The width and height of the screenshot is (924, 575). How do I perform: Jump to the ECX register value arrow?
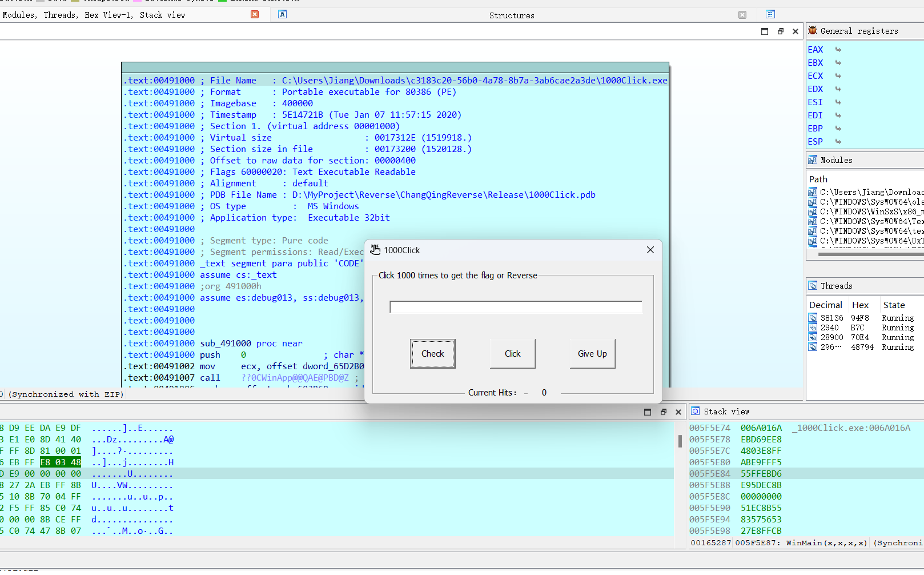pyautogui.click(x=838, y=76)
